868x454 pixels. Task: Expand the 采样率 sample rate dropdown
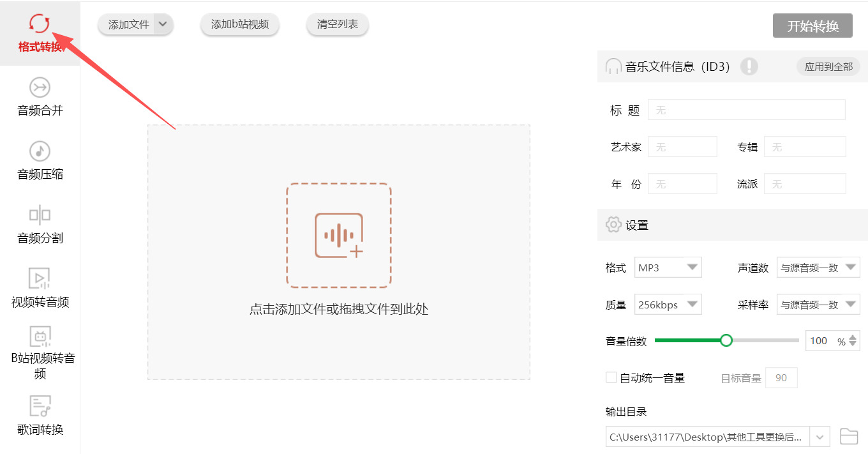tap(851, 304)
